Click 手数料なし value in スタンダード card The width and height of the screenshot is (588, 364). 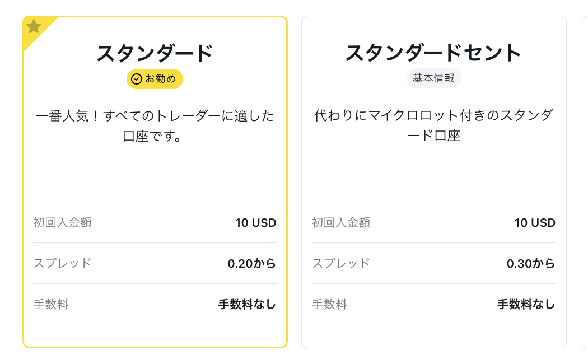click(x=247, y=304)
